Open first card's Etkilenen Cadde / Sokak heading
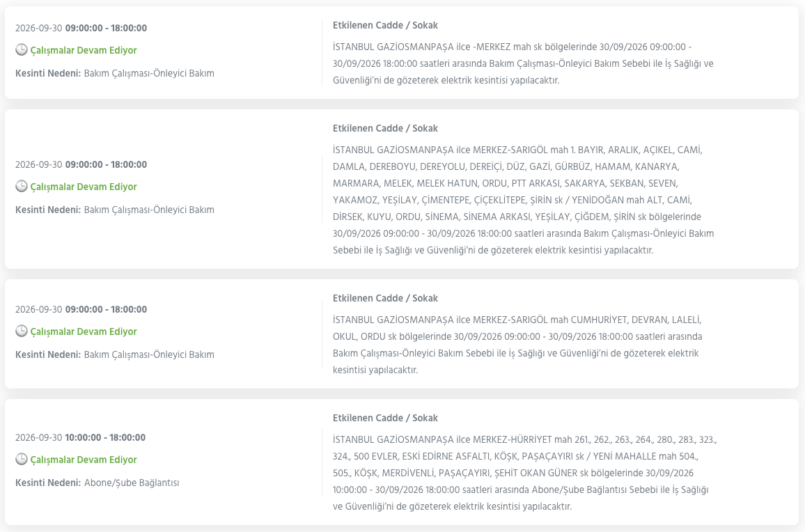The width and height of the screenshot is (805, 532). coord(385,25)
